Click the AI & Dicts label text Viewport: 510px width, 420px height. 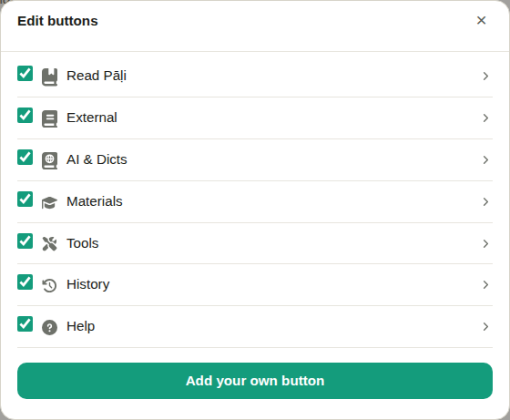[97, 159]
